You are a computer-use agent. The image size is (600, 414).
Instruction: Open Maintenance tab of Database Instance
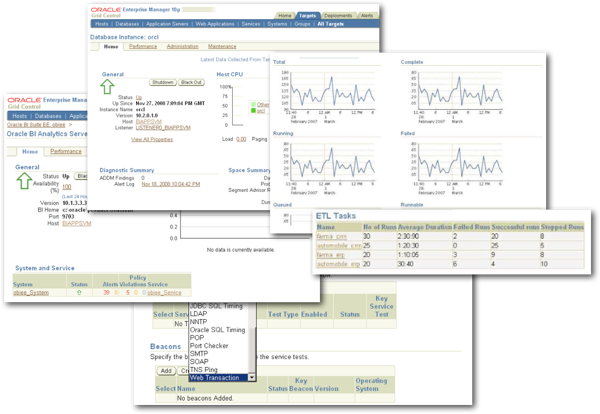pyautogui.click(x=222, y=46)
